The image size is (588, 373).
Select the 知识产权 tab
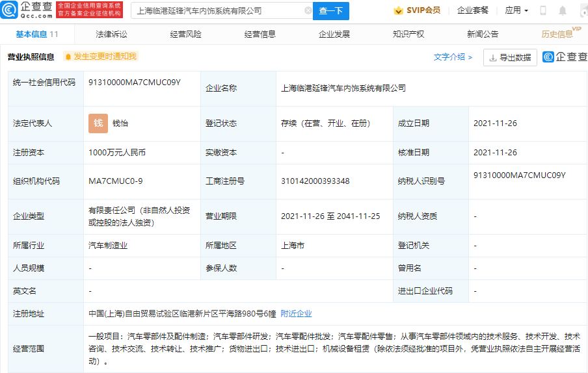408,34
